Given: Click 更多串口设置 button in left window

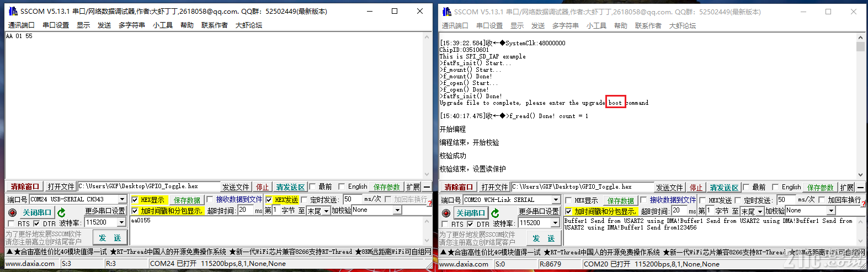Looking at the screenshot, I should pos(105,211).
